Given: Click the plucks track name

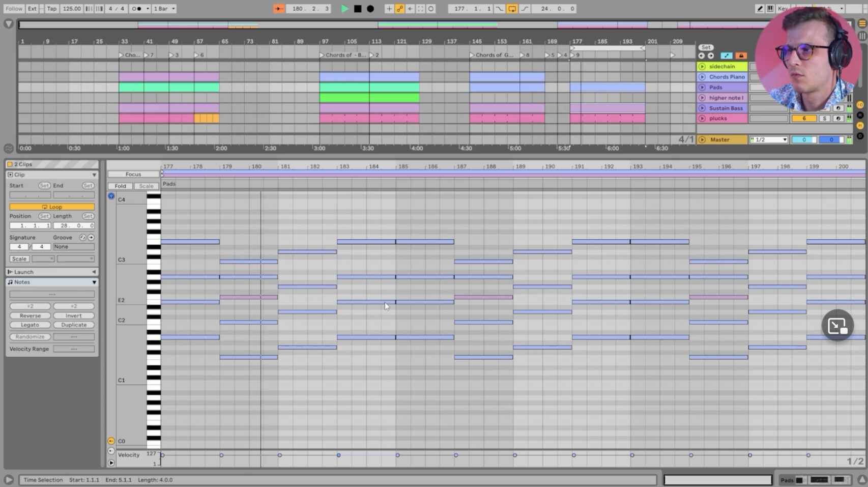Looking at the screenshot, I should point(718,119).
